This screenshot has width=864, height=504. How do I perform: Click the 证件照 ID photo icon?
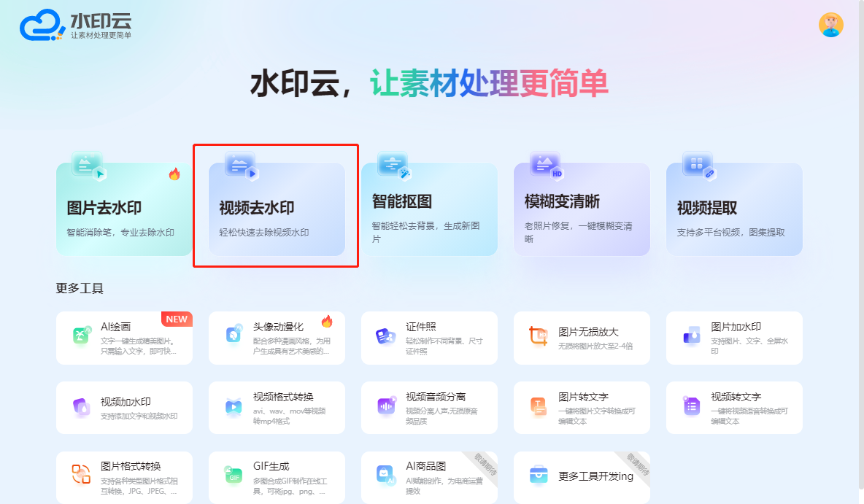pyautogui.click(x=386, y=335)
